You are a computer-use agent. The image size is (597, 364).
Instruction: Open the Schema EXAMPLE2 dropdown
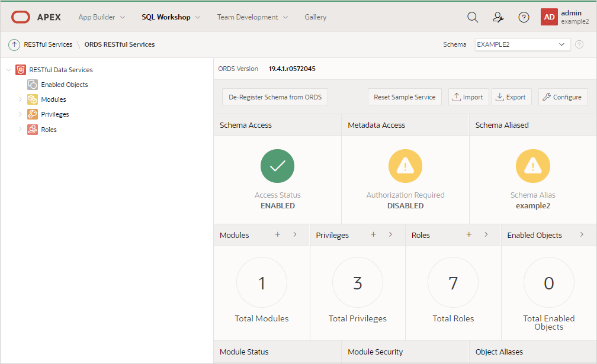[x=522, y=44]
